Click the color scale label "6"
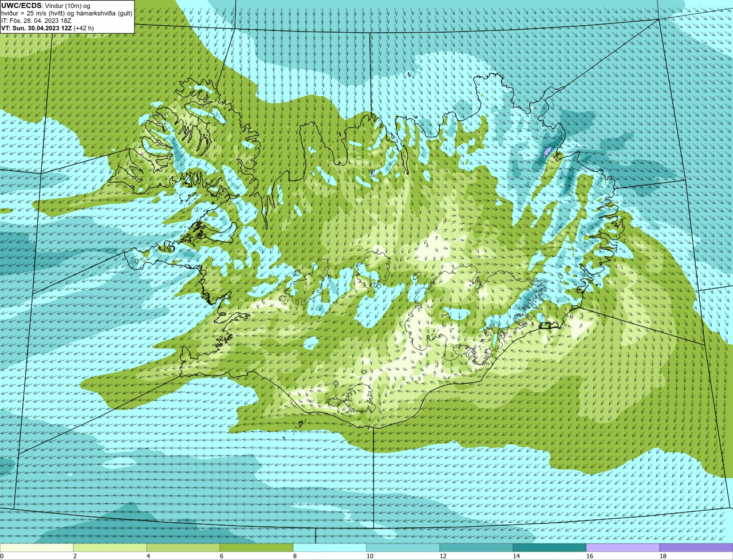 click(222, 556)
